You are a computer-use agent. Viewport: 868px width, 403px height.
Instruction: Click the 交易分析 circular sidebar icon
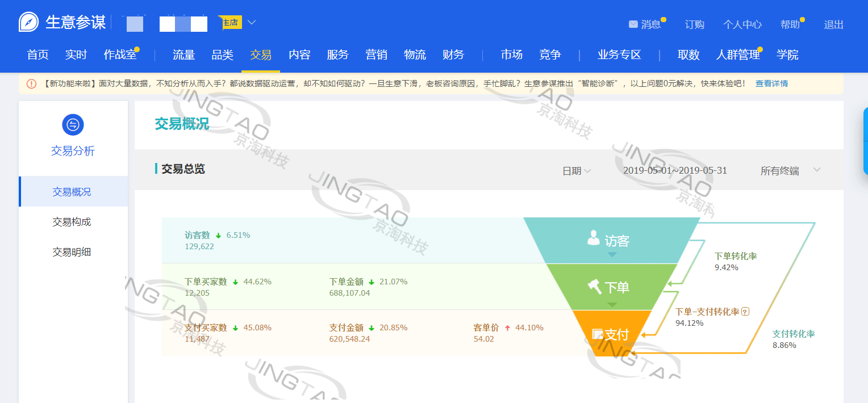pos(73,125)
